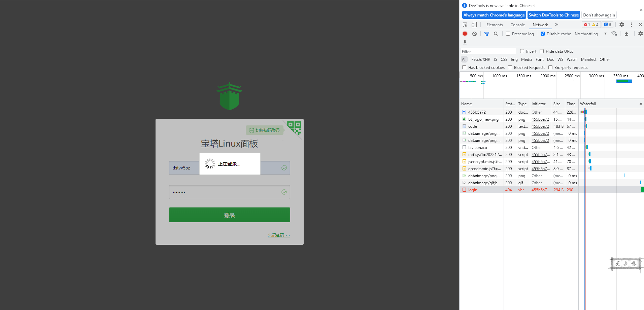
Task: Select the favicon.ico file icon
Action: [x=464, y=148]
